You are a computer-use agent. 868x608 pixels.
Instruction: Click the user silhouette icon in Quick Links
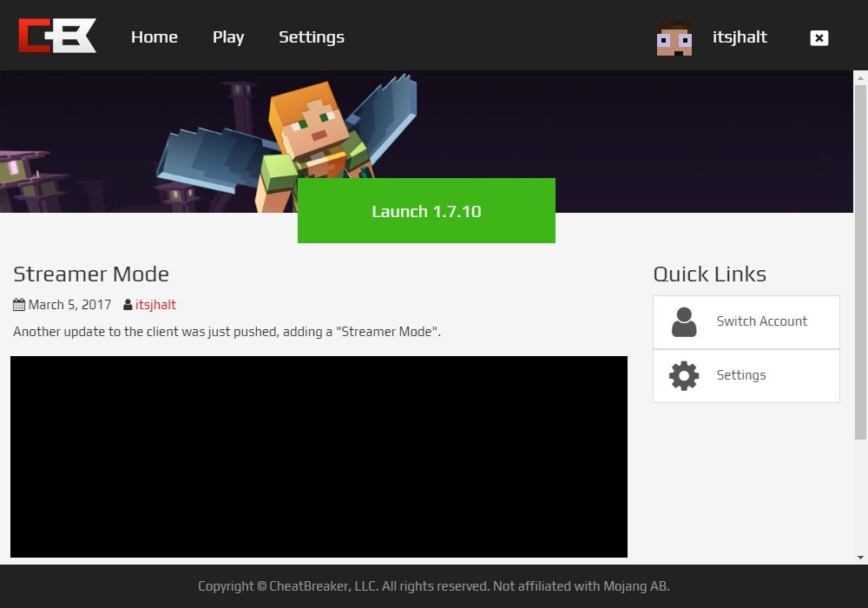(x=684, y=321)
